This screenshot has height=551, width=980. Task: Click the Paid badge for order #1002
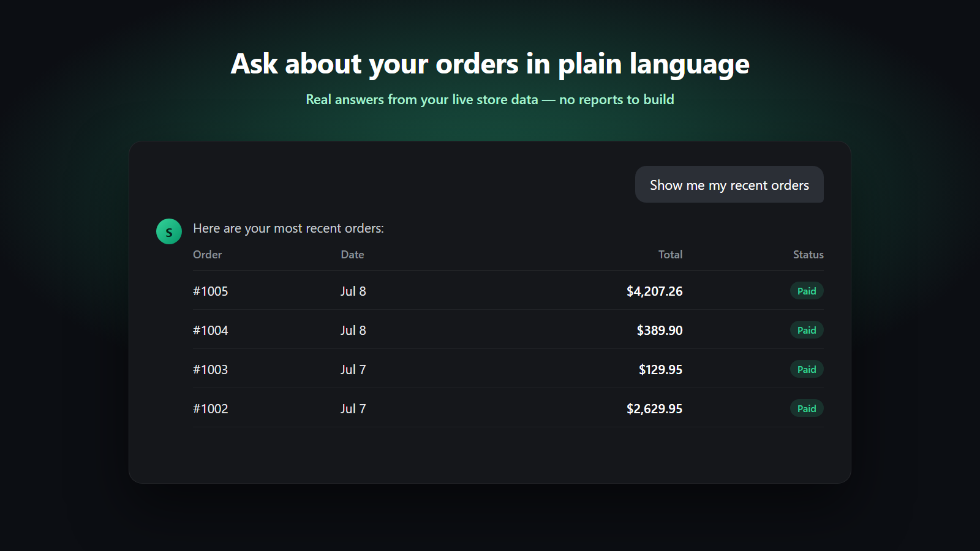(807, 408)
